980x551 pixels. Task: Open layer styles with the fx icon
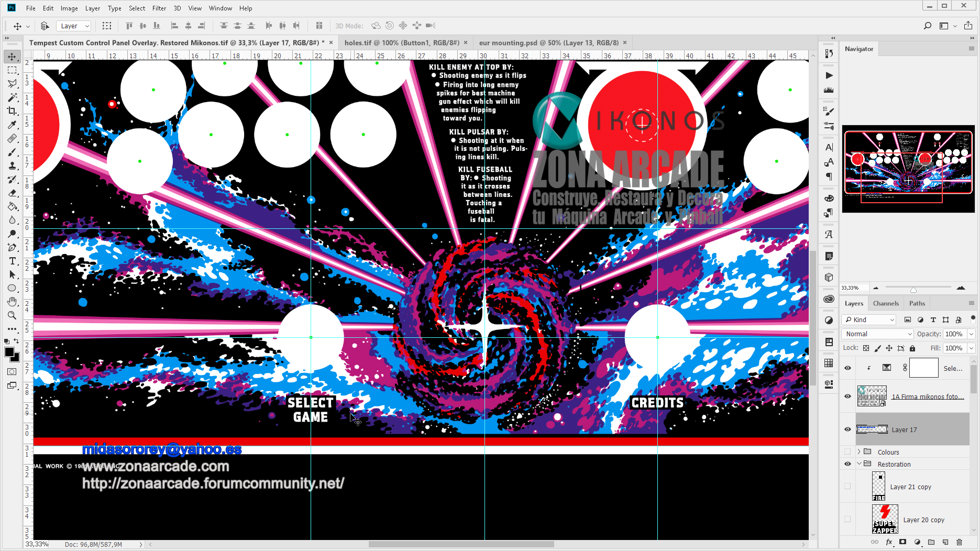pyautogui.click(x=889, y=542)
